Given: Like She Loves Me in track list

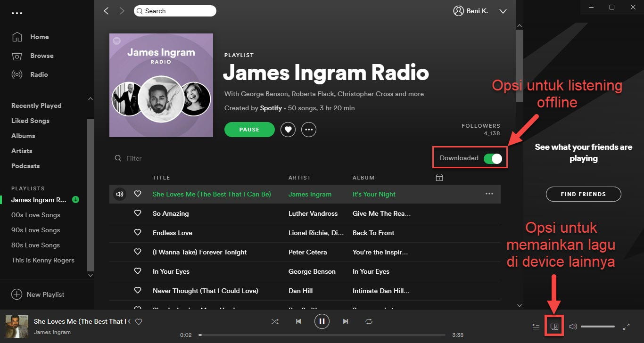Looking at the screenshot, I should click(138, 194).
